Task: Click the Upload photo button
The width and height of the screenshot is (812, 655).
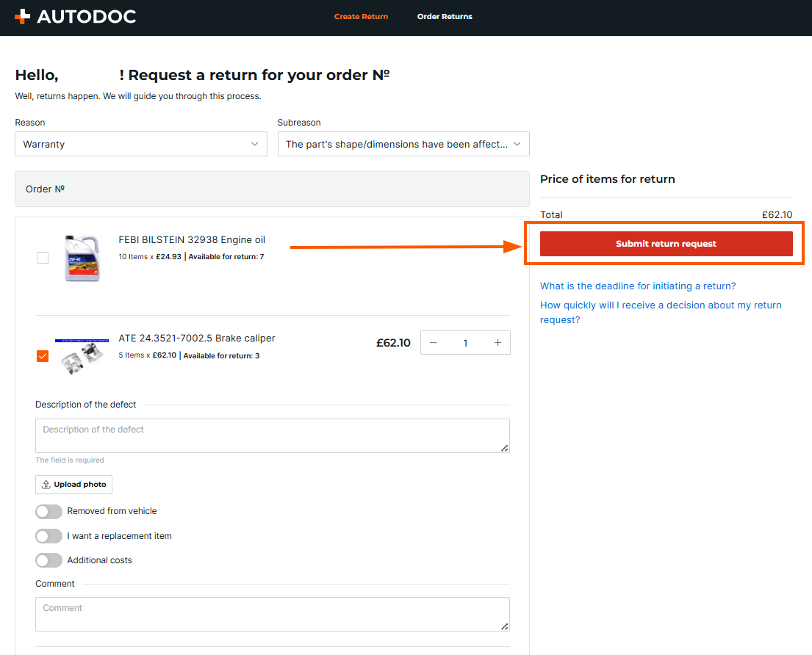Action: pos(73,485)
